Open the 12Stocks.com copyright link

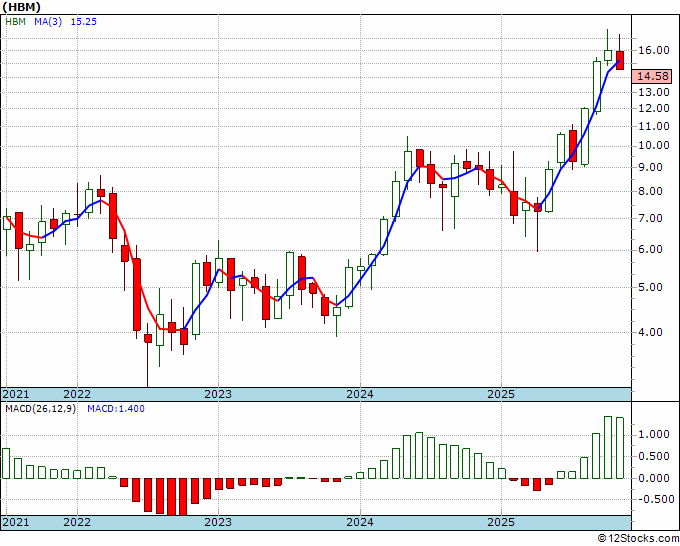pyautogui.click(x=638, y=539)
